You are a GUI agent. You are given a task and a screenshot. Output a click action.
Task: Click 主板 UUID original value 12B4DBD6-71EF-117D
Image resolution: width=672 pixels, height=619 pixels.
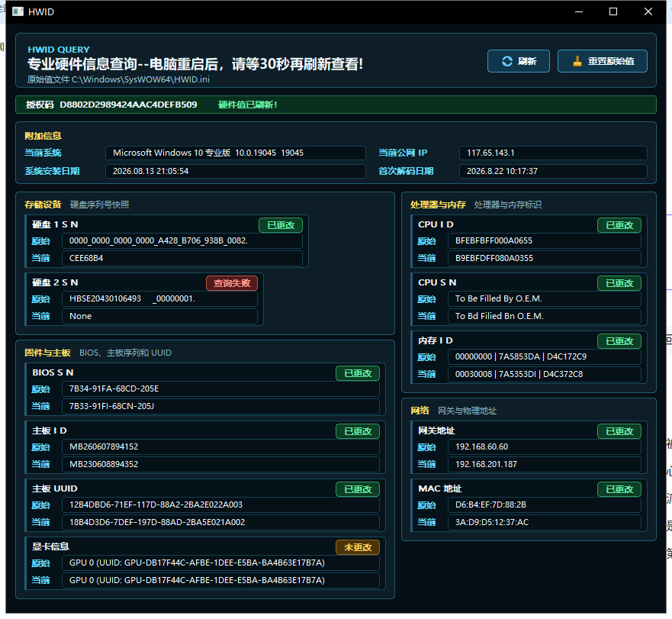(x=220, y=505)
